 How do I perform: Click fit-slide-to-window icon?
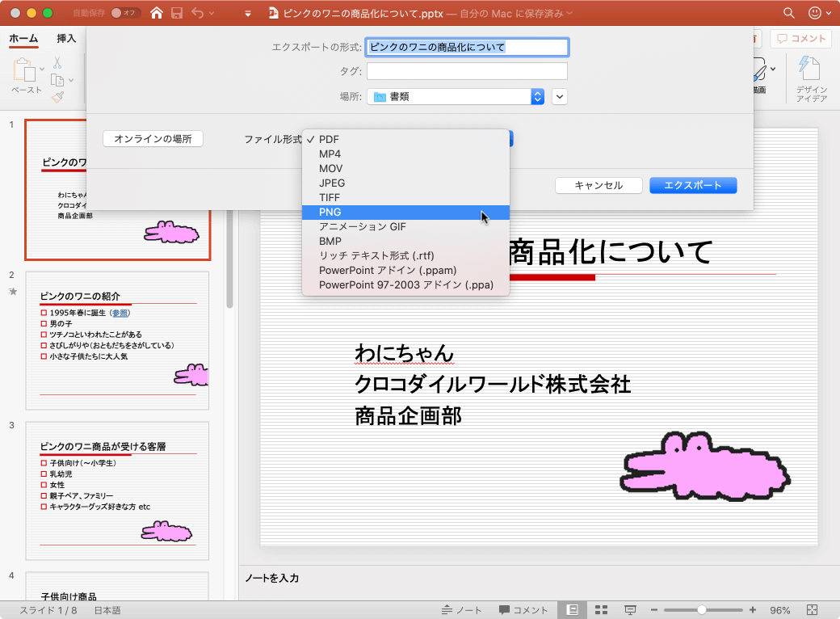pyautogui.click(x=813, y=609)
